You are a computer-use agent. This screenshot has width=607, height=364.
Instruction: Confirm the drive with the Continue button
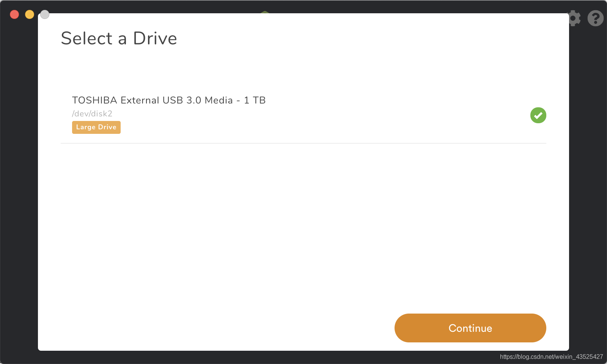point(470,328)
